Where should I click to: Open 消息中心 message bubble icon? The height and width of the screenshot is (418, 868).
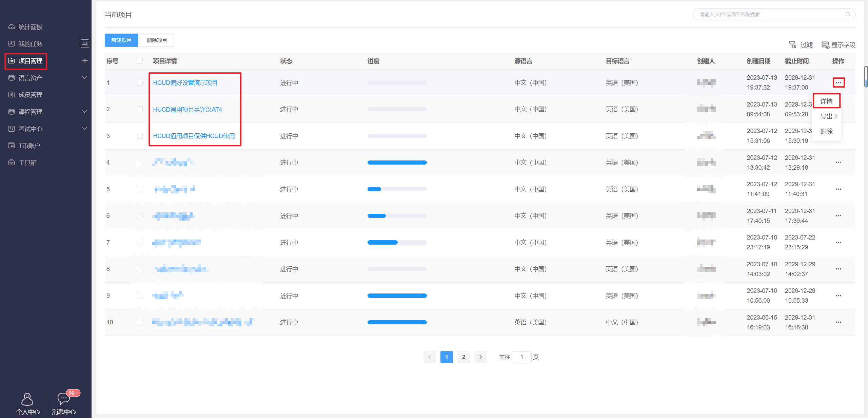63,398
